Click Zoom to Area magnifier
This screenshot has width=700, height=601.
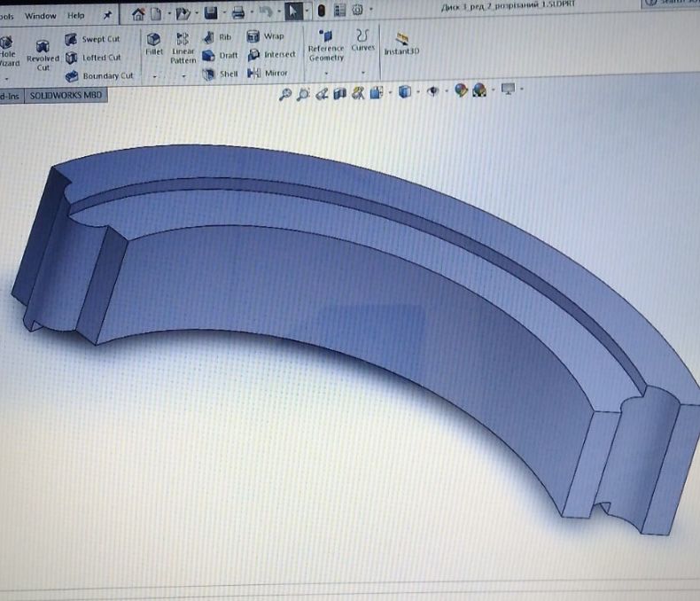tap(303, 94)
